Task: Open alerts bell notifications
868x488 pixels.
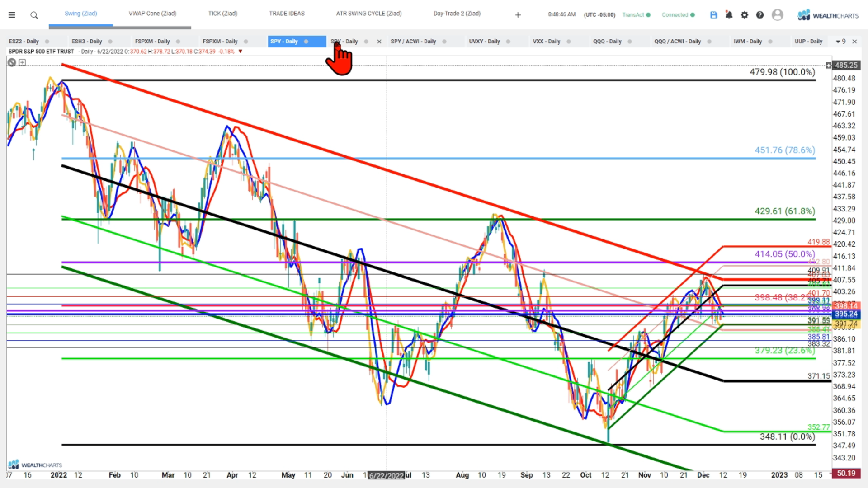Action: tap(729, 15)
